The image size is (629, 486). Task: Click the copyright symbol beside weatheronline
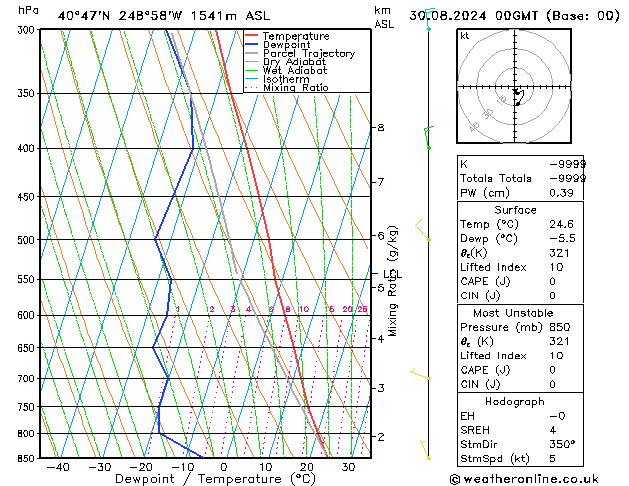456,479
